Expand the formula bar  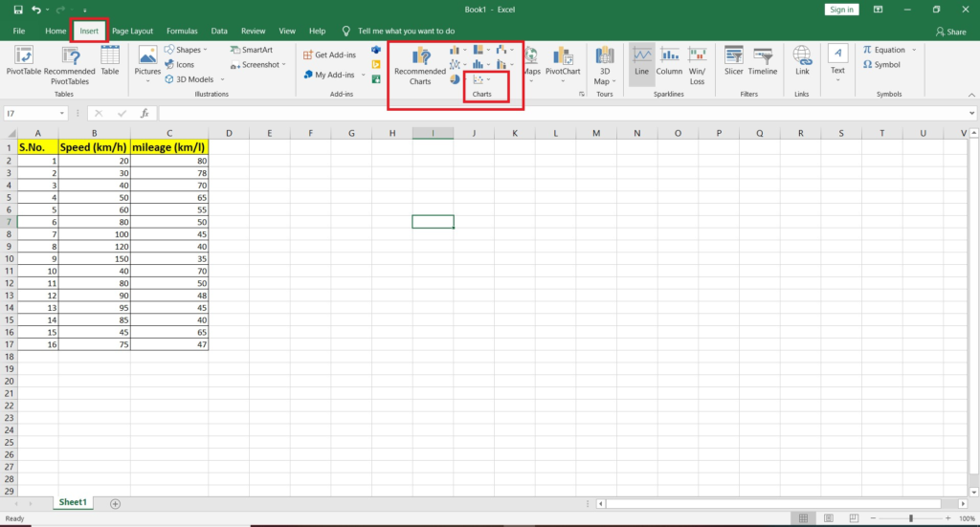point(971,113)
